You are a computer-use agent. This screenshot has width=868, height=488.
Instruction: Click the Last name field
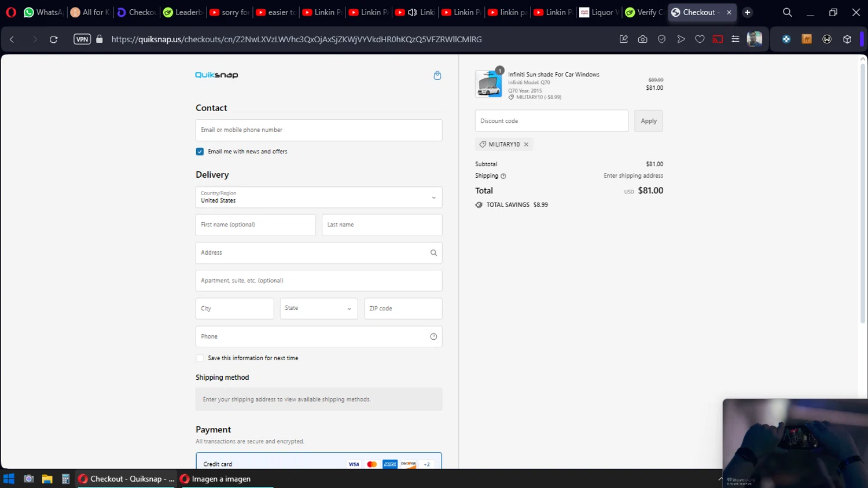click(382, 225)
